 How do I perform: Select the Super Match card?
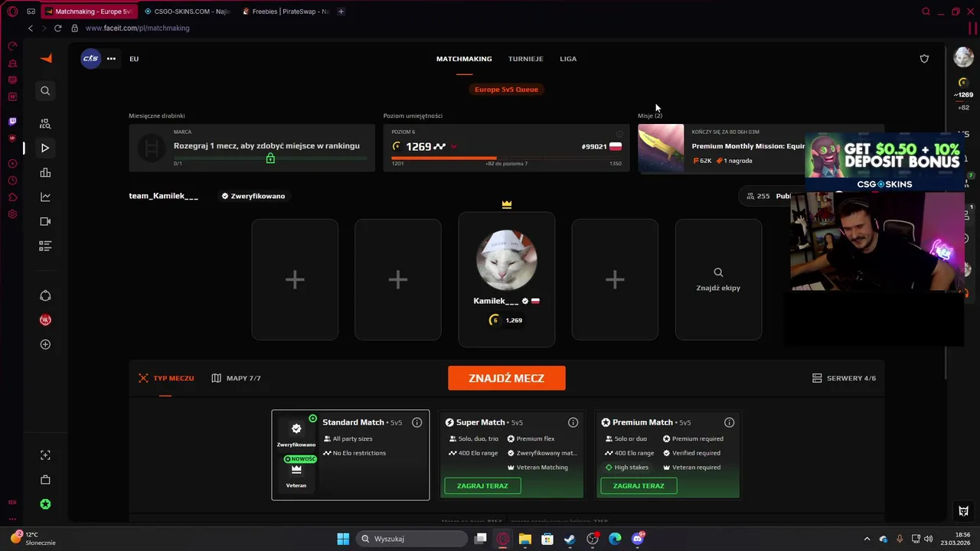tap(511, 455)
